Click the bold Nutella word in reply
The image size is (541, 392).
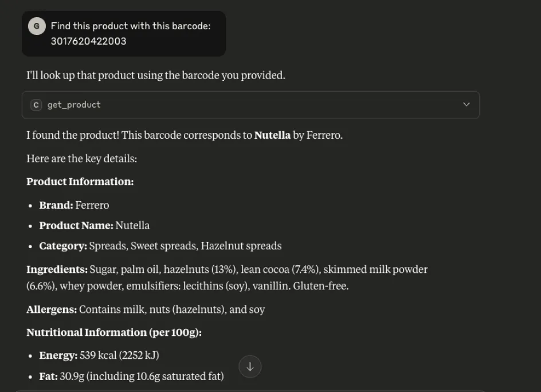(x=272, y=136)
